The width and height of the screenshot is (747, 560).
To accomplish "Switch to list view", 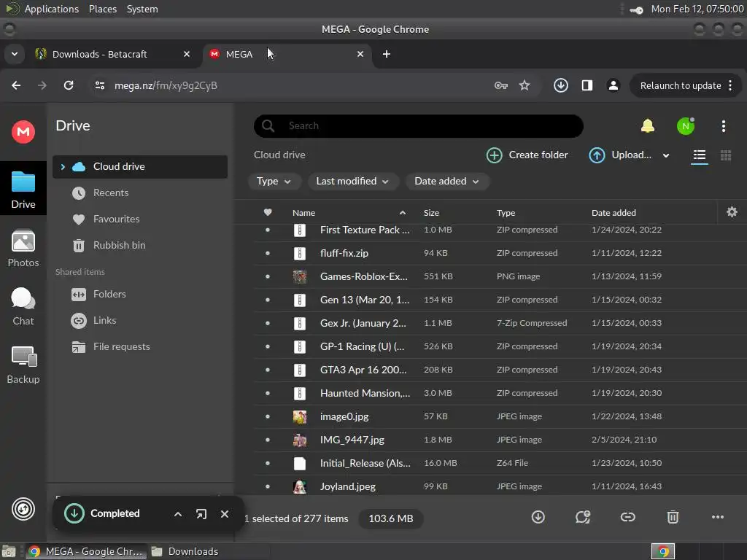I will click(x=700, y=155).
